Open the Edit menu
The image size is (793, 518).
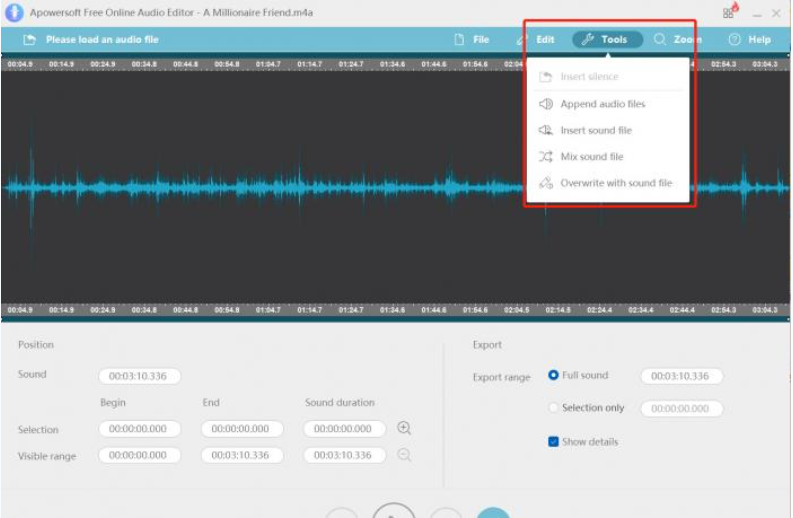pos(536,39)
